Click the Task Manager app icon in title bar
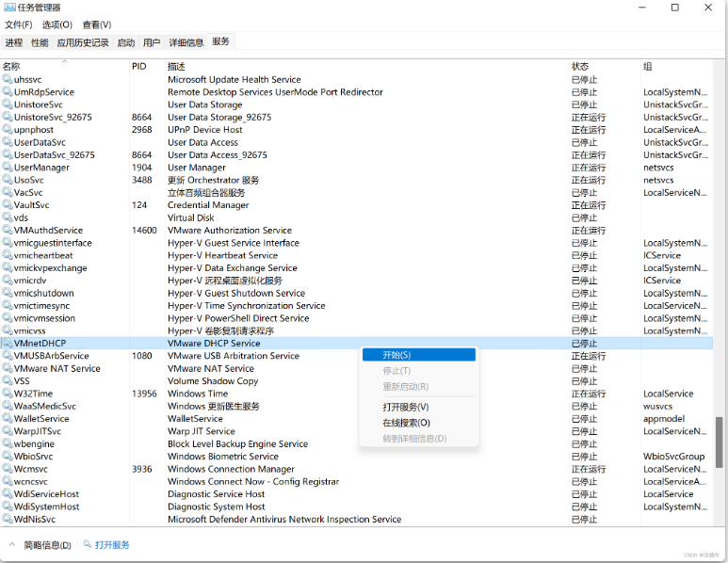 pyautogui.click(x=8, y=8)
